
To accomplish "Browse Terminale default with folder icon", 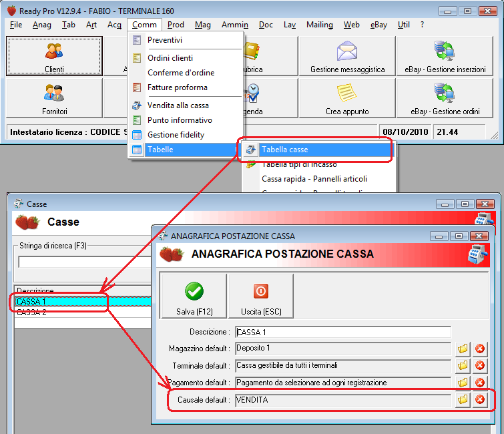I will coord(463,365).
